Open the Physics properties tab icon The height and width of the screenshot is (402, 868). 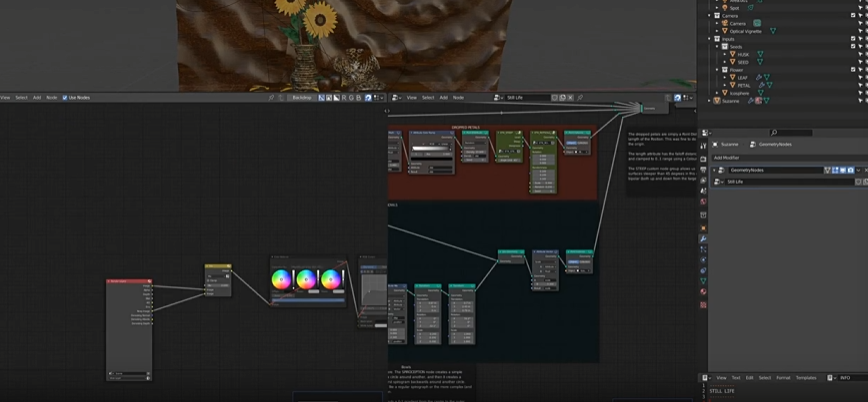click(704, 259)
